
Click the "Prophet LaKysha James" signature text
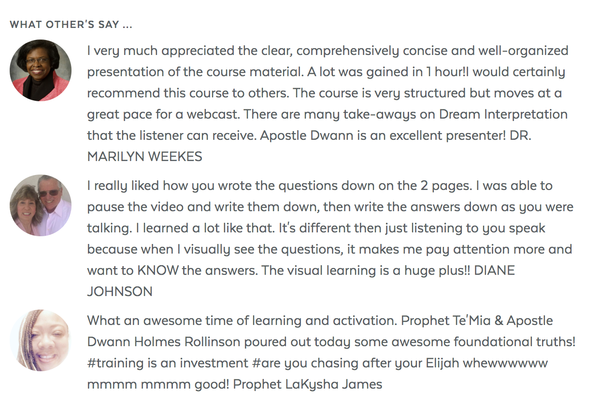(x=308, y=384)
